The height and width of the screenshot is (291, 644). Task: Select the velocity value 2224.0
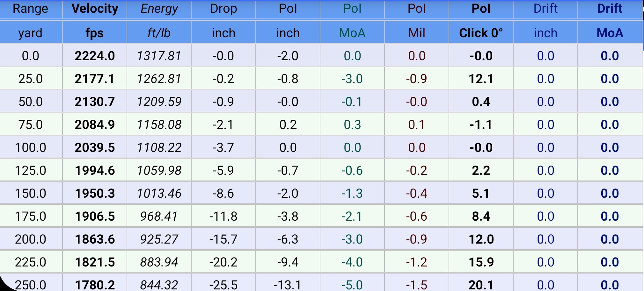coord(95,56)
